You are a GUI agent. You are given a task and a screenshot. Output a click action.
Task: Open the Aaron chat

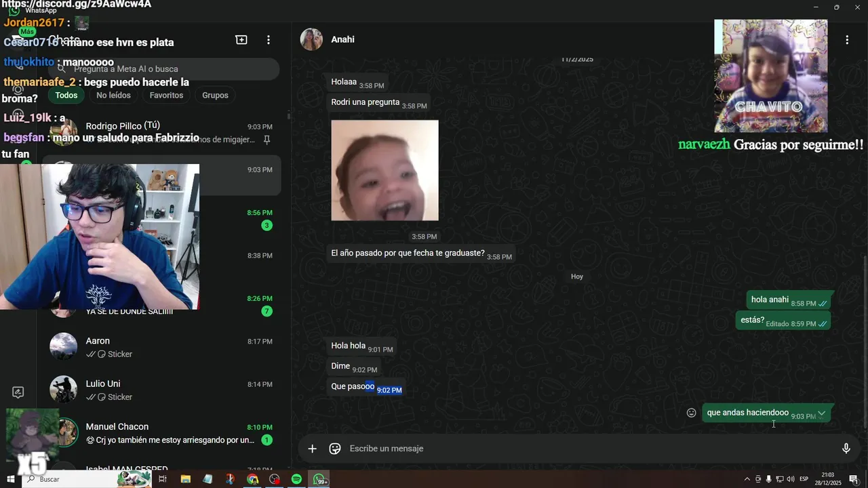coord(161,347)
